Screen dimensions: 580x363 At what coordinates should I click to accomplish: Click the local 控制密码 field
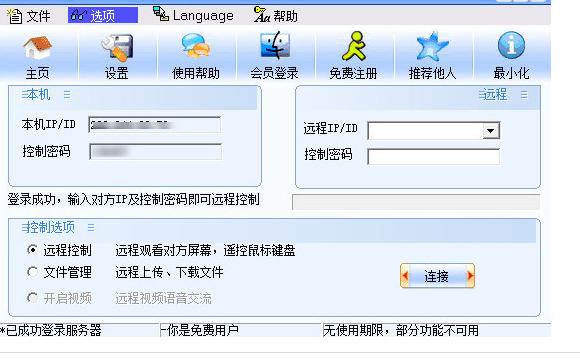155,152
